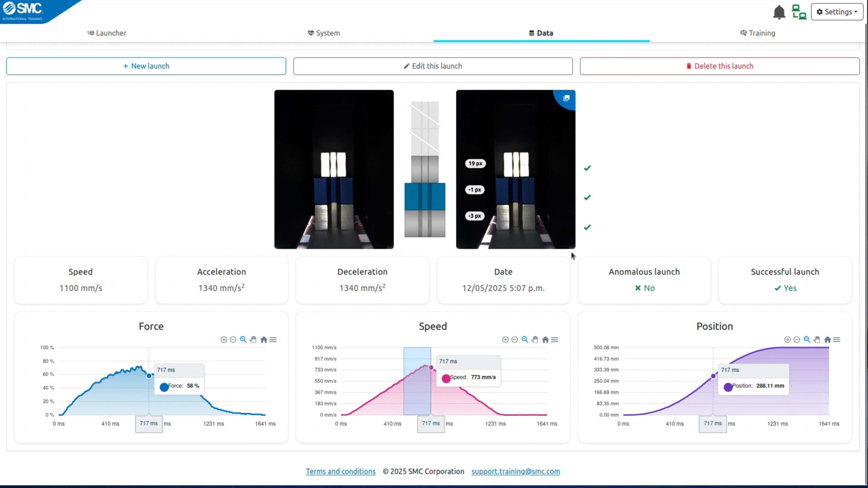Switch to the Launcher tab
Image resolution: width=868 pixels, height=488 pixels.
tap(106, 33)
